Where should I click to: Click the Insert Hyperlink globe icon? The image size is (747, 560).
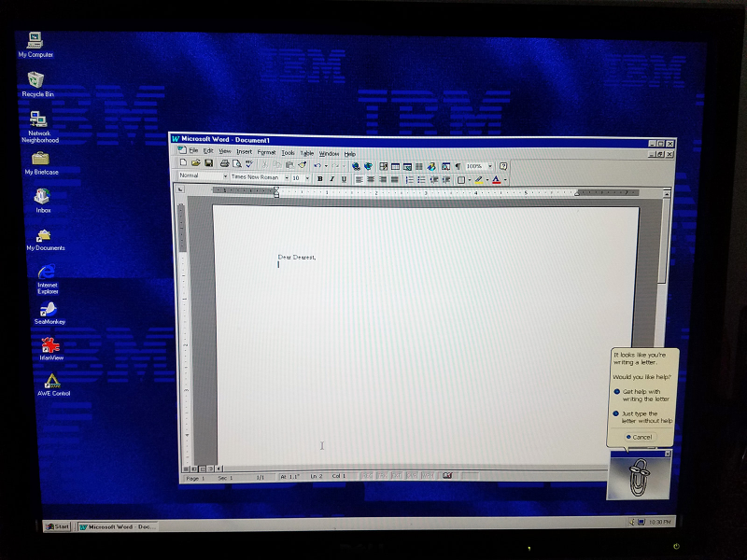pos(356,166)
